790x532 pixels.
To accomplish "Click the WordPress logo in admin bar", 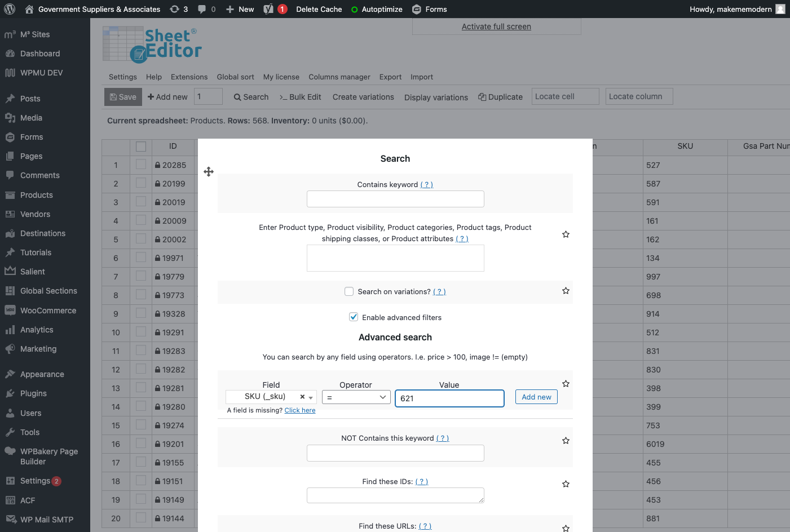I will tap(10, 9).
